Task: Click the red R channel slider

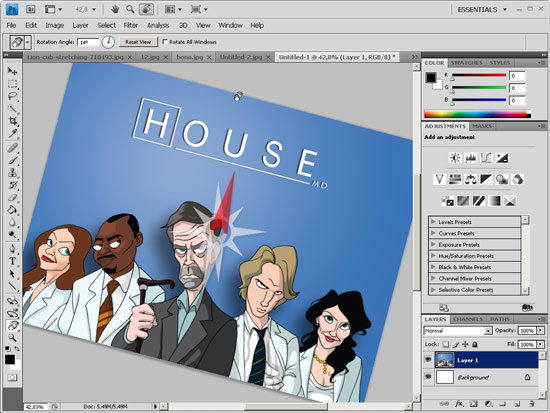Action: (x=479, y=75)
